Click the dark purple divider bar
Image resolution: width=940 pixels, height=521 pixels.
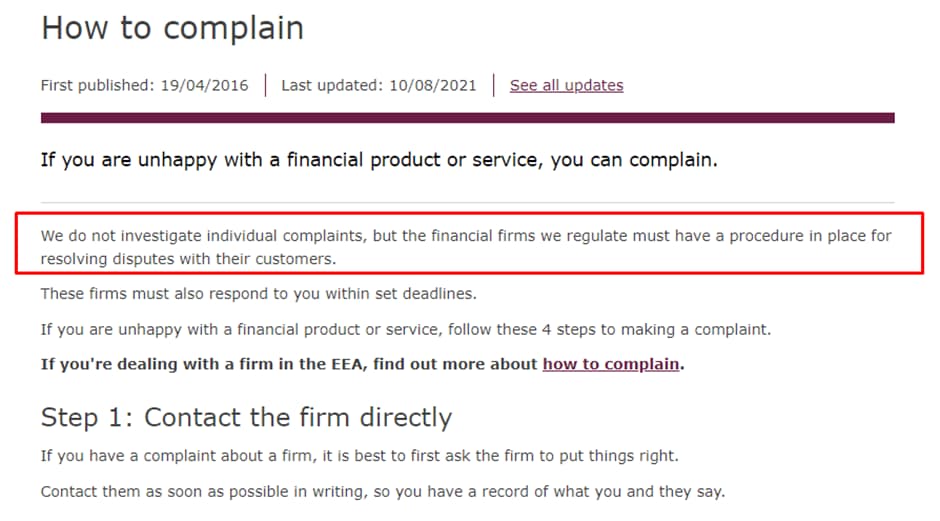pyautogui.click(x=468, y=118)
